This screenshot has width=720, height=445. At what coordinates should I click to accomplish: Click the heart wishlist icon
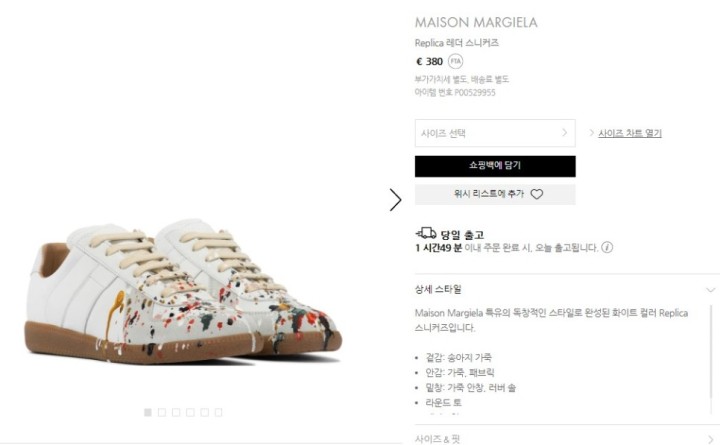(536, 194)
